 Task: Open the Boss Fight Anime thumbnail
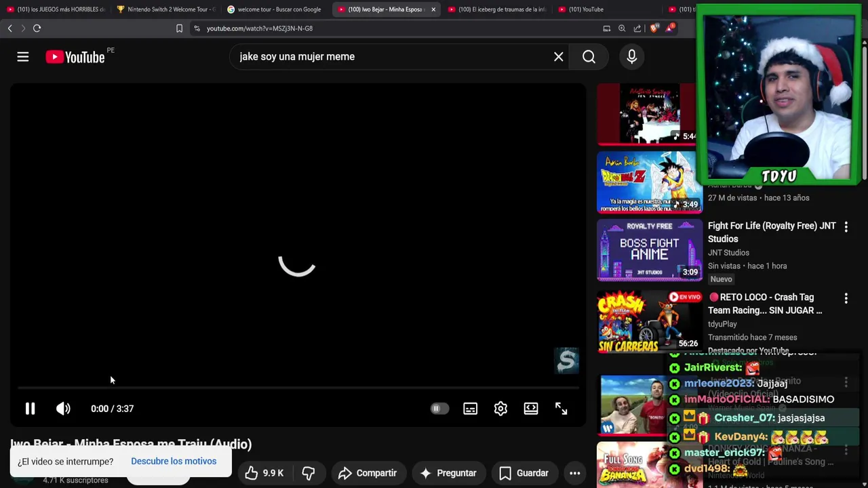(x=649, y=251)
